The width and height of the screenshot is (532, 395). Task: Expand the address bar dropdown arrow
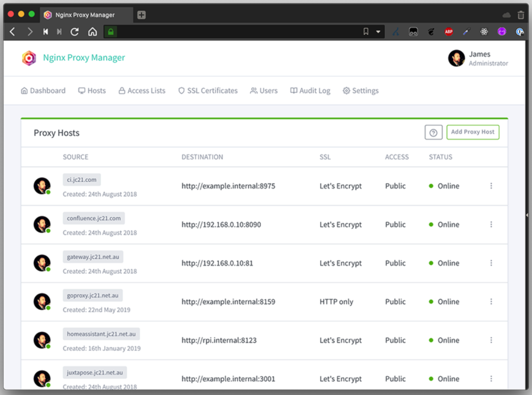378,32
